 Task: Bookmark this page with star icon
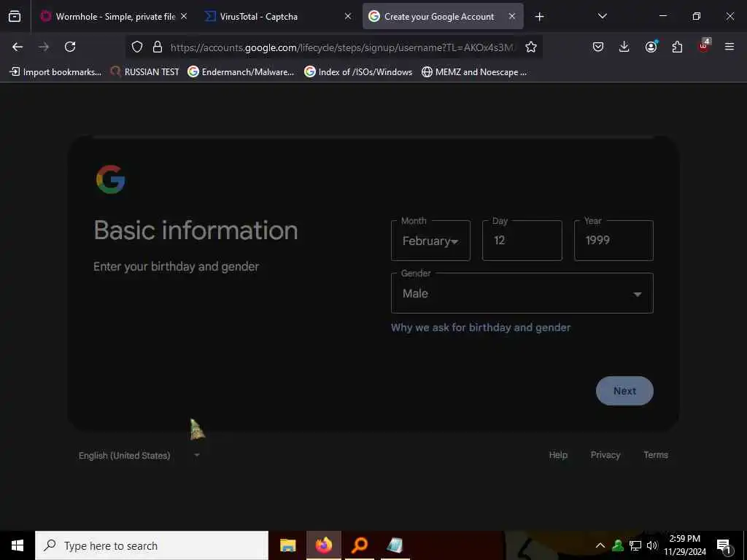point(531,47)
